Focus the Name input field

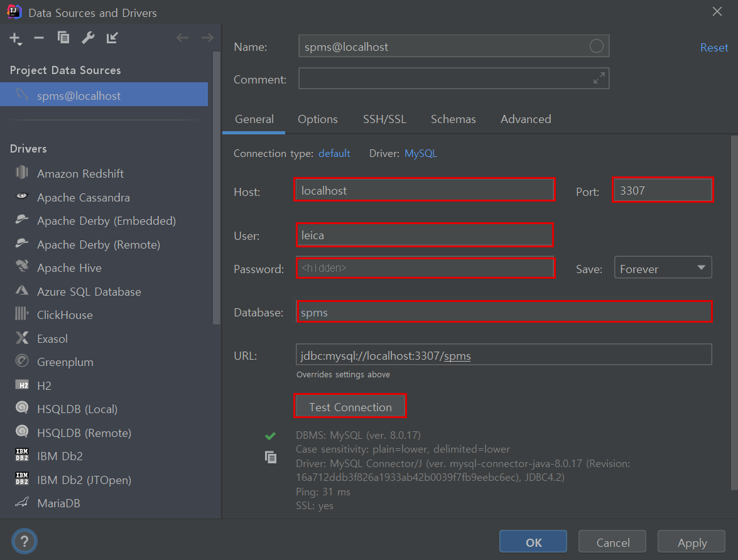453,46
